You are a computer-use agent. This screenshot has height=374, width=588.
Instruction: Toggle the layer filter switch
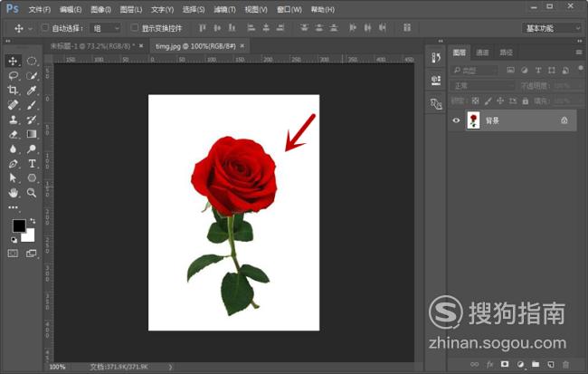tap(581, 69)
